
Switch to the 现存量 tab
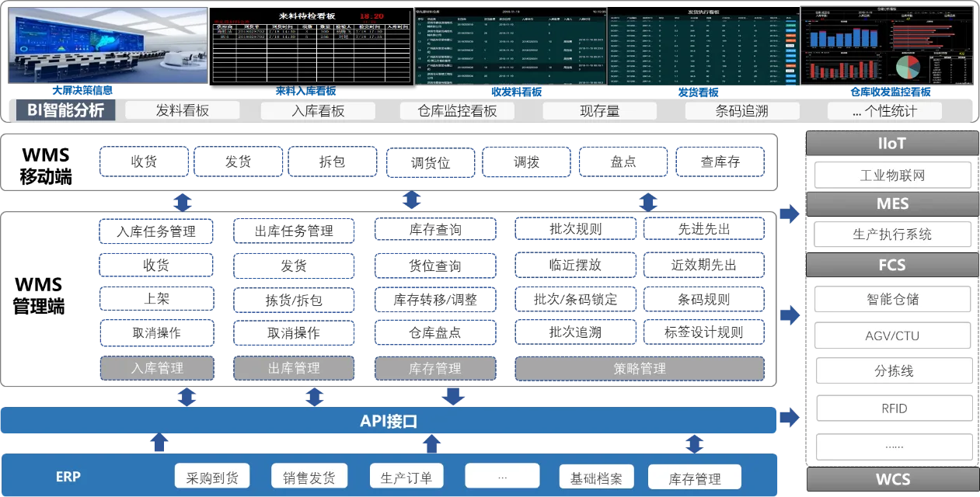pos(599,110)
